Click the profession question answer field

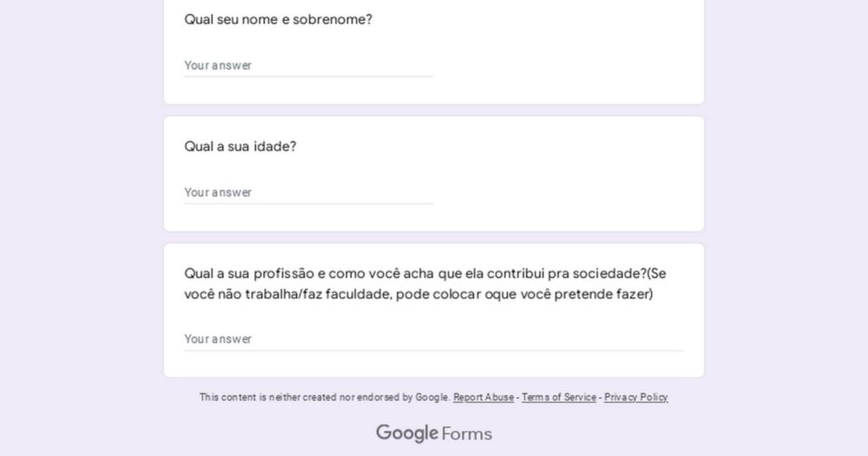click(434, 339)
